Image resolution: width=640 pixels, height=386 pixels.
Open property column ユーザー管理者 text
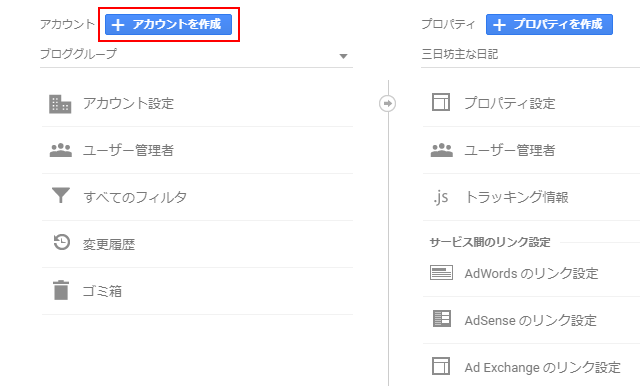[509, 150]
